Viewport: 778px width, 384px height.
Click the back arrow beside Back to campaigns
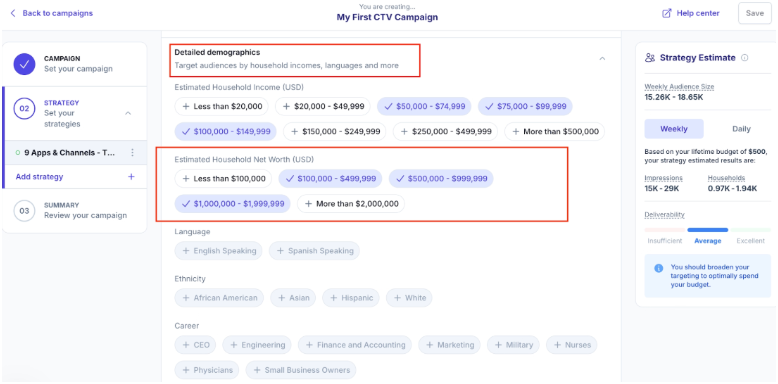pyautogui.click(x=13, y=13)
